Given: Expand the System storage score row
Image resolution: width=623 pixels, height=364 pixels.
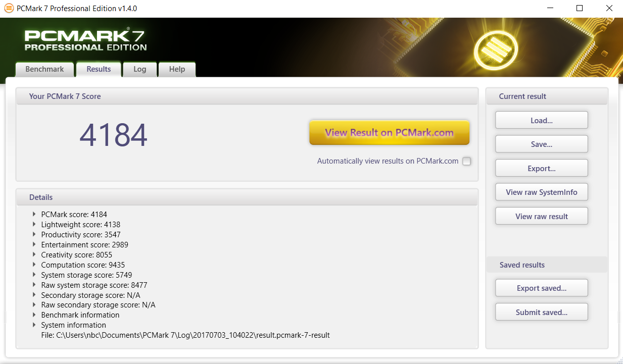Looking at the screenshot, I should click(34, 275).
